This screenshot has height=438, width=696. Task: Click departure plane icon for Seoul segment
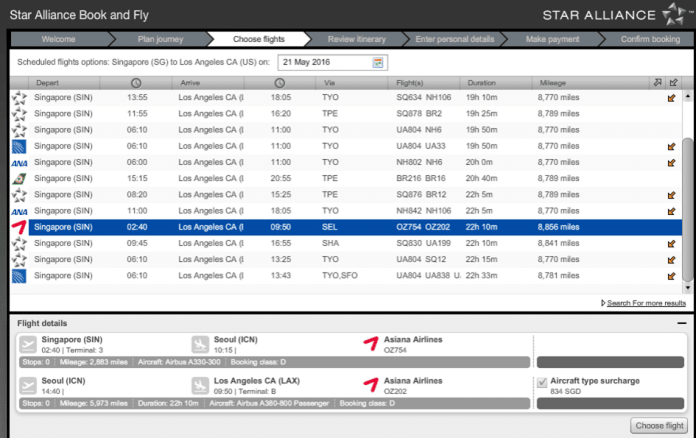28,386
